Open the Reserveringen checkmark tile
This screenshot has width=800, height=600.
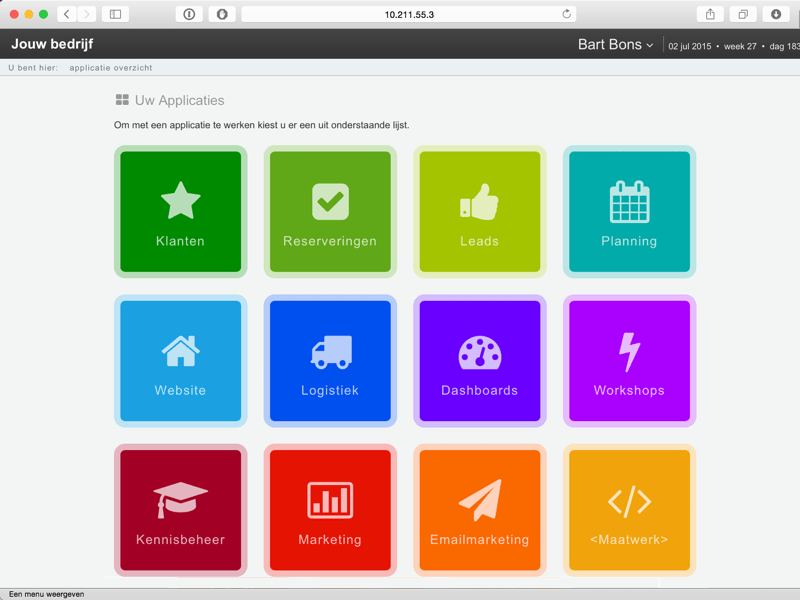click(x=330, y=211)
